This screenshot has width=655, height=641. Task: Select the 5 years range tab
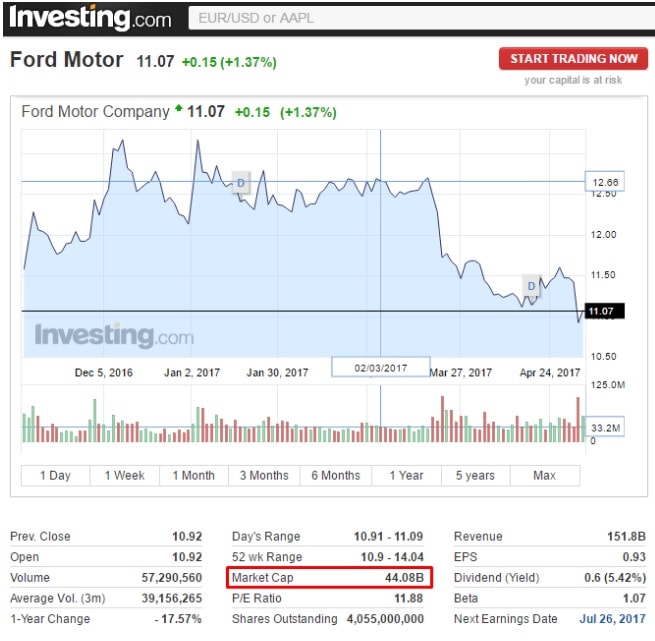click(x=475, y=475)
